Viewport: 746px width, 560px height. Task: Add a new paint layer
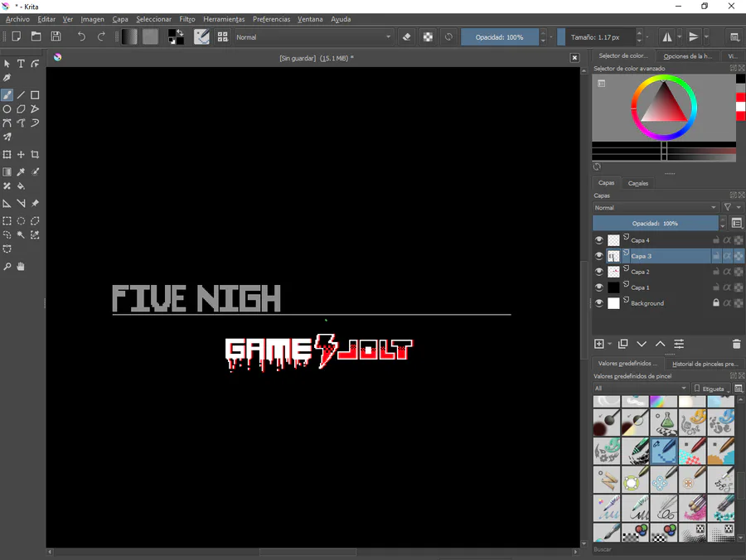pos(599,344)
